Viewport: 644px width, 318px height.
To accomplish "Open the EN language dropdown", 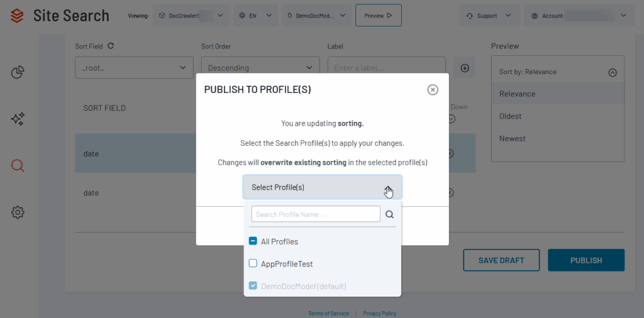I will 255,16.
